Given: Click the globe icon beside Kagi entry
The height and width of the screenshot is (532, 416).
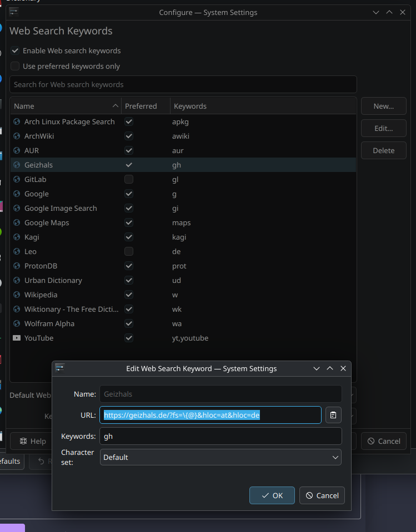Looking at the screenshot, I should click(x=17, y=237).
